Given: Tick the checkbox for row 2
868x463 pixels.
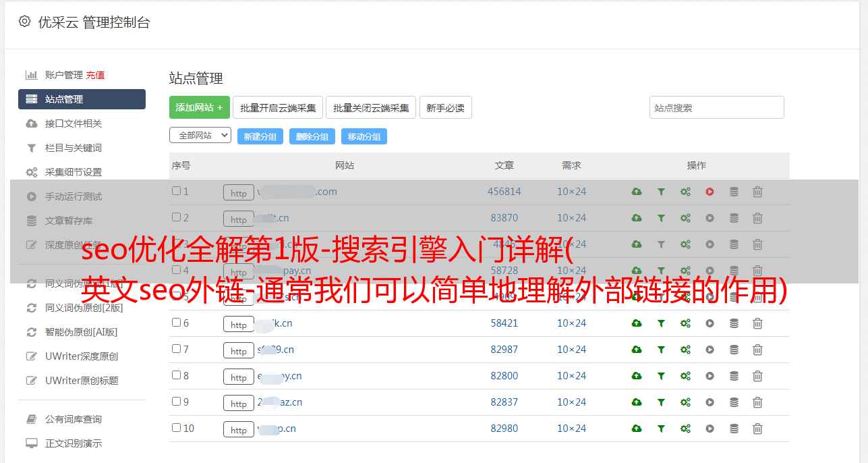Looking at the screenshot, I should click(x=176, y=217).
